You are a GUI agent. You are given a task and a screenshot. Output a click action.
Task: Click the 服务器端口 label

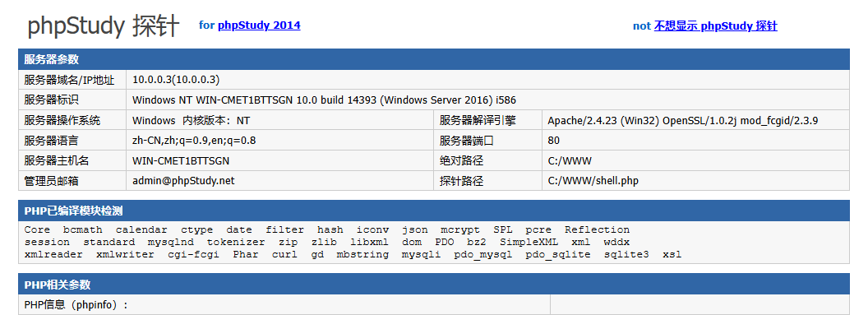[466, 140]
